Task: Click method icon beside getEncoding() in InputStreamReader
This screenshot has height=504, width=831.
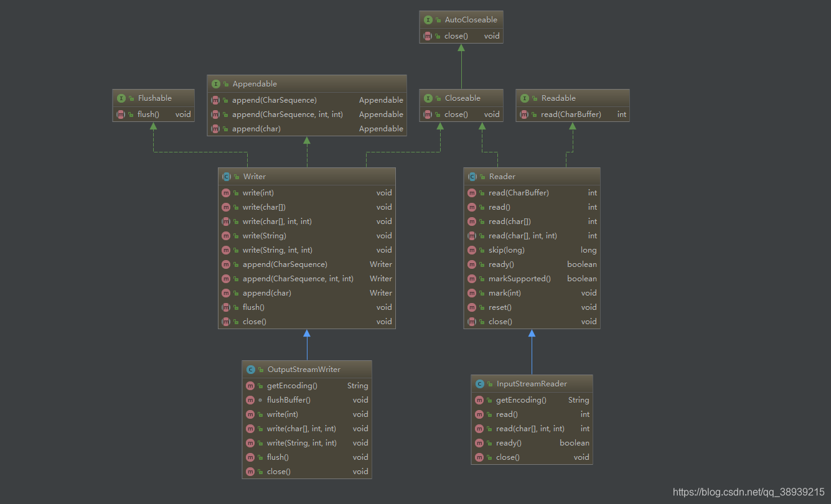Action: 479,400
